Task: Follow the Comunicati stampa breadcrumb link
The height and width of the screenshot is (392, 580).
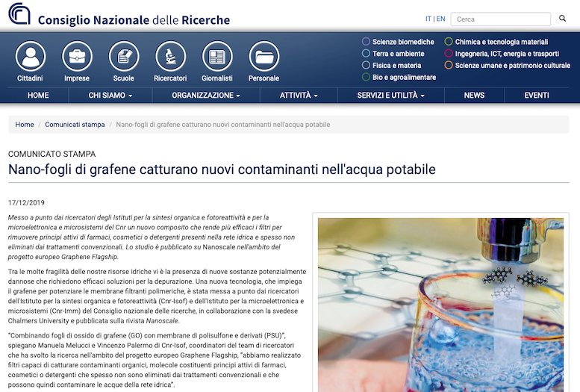Action: [75, 125]
